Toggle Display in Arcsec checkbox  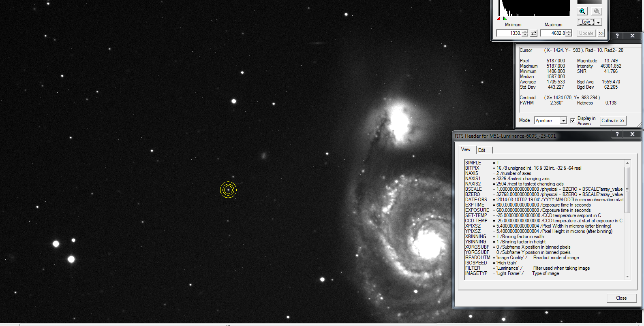pos(573,120)
